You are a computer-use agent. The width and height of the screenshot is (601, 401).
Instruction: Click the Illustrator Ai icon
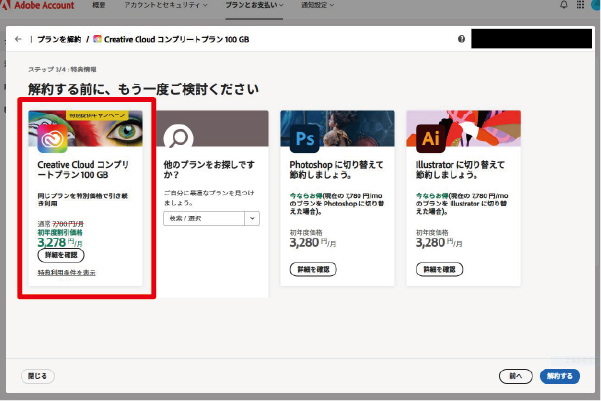click(431, 138)
